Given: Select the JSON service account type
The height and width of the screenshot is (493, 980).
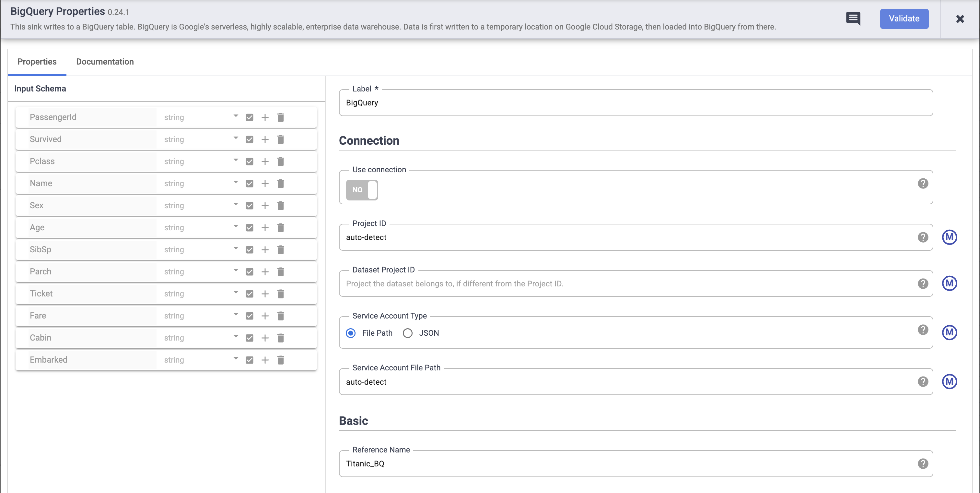Looking at the screenshot, I should point(407,333).
